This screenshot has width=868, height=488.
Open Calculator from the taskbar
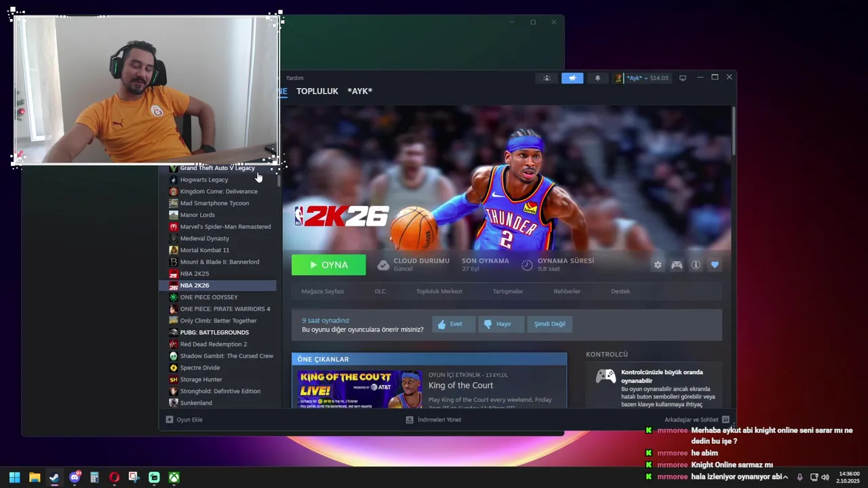tap(94, 478)
